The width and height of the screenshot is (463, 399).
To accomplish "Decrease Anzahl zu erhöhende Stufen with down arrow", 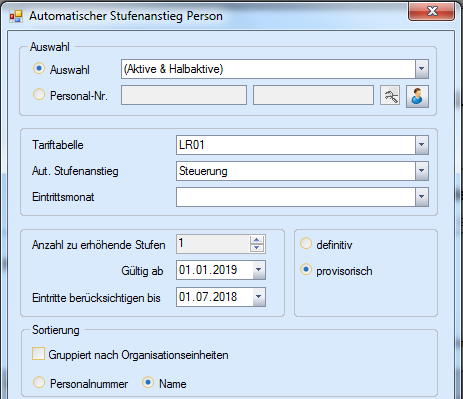I will click(256, 248).
